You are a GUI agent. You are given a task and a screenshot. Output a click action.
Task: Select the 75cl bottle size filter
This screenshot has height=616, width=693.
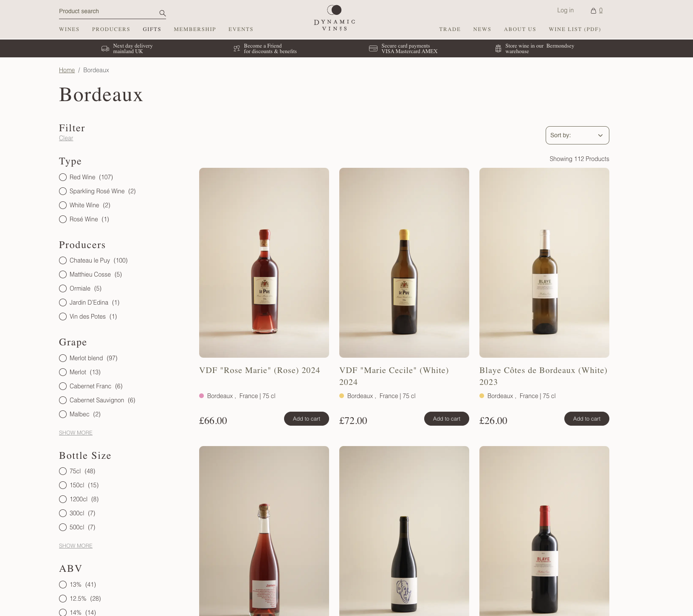[x=63, y=471]
